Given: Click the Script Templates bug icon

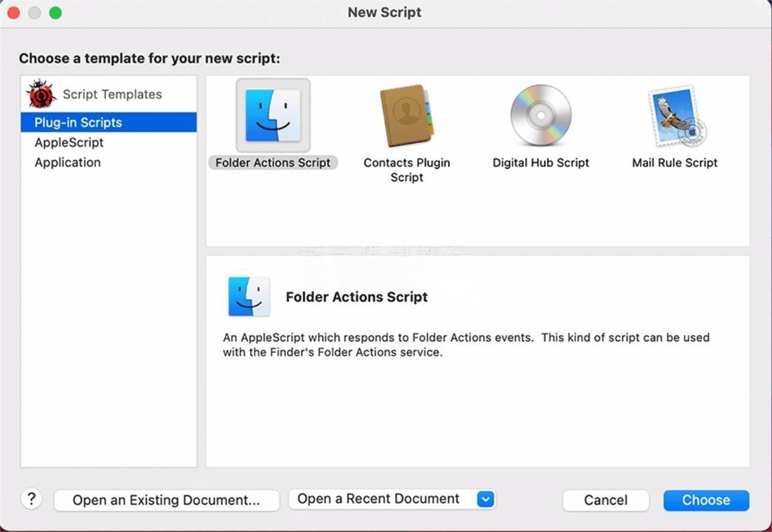Looking at the screenshot, I should (41, 94).
